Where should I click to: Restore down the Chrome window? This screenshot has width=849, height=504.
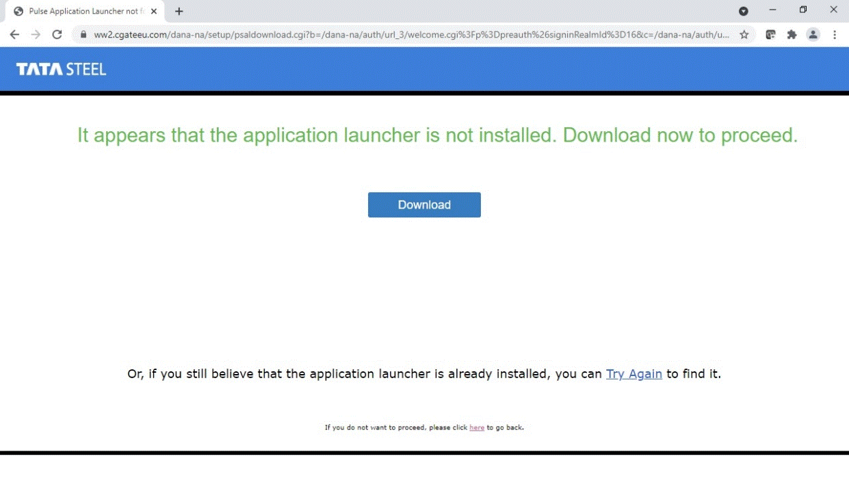803,10
